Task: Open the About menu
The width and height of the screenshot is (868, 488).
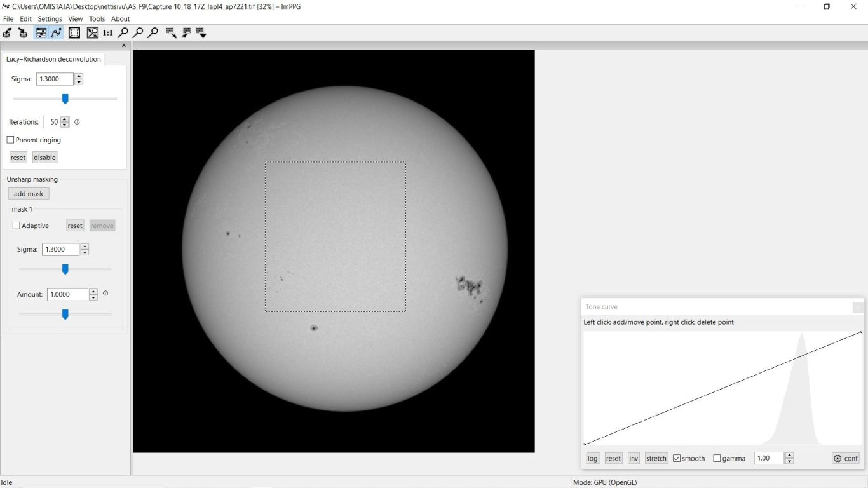Action: 120,19
